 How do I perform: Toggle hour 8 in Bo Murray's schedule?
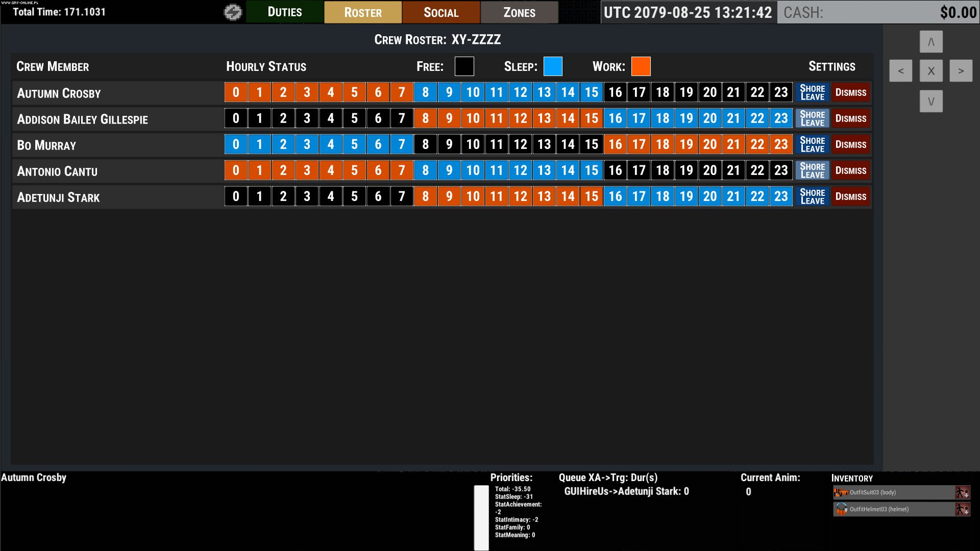(x=425, y=144)
